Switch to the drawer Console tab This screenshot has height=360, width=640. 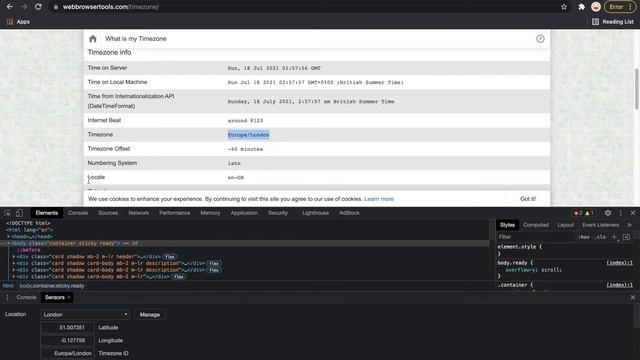27,298
